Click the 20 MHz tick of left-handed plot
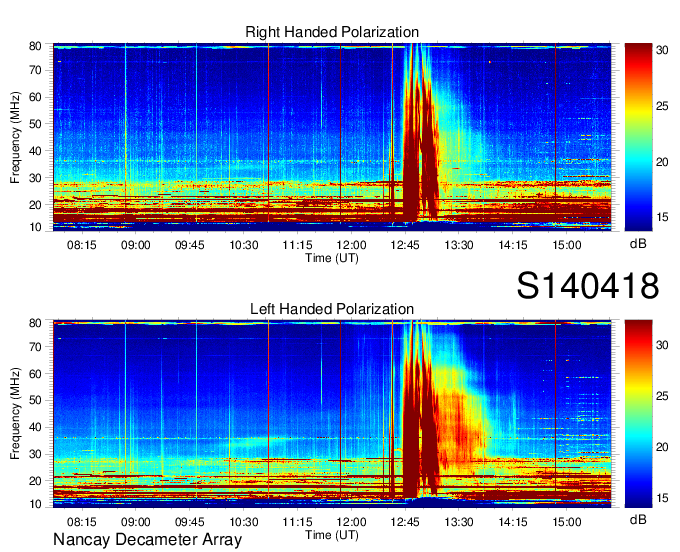 click(x=36, y=481)
